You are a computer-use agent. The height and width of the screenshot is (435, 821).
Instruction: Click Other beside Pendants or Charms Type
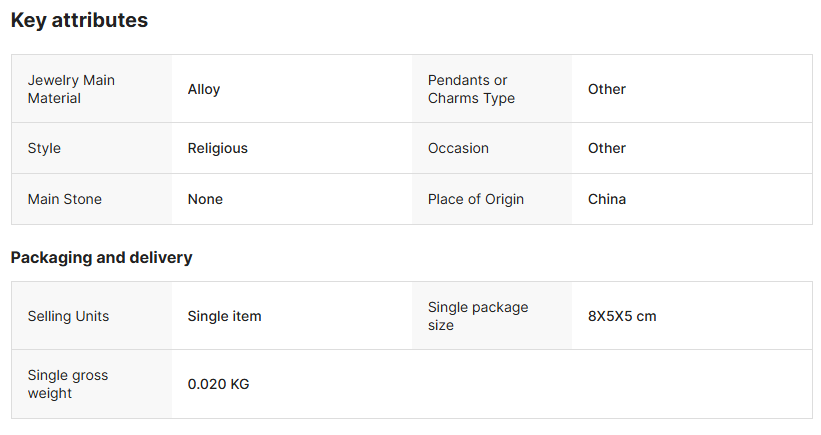click(x=606, y=89)
